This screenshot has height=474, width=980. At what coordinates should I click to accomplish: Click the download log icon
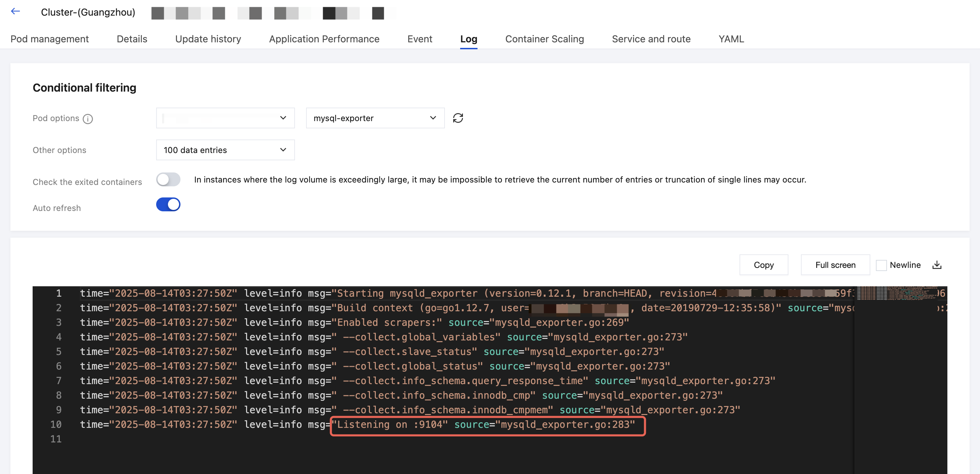pos(937,265)
